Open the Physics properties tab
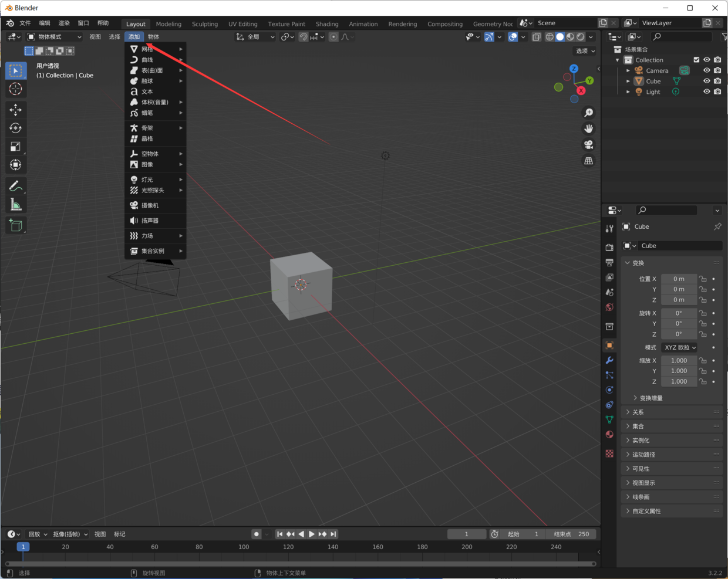This screenshot has height=579, width=728. pos(609,390)
